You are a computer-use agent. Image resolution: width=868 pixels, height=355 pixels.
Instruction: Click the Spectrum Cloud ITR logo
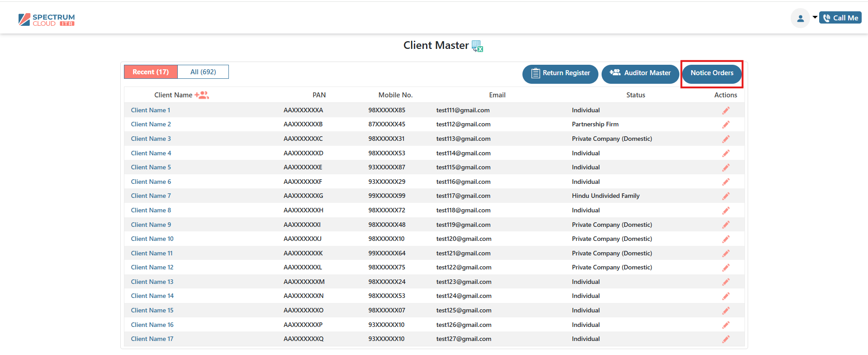pos(47,20)
